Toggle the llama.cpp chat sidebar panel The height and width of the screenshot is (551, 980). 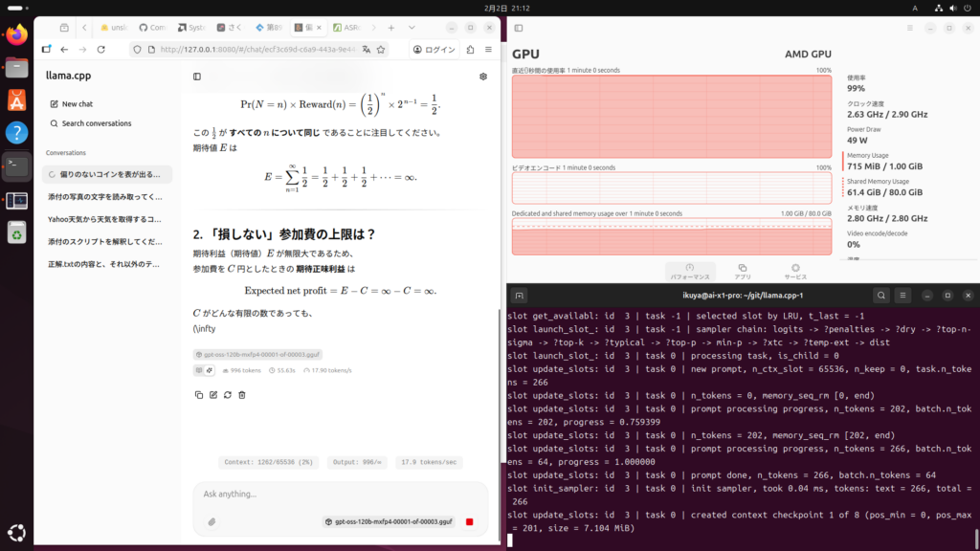pyautogui.click(x=197, y=77)
